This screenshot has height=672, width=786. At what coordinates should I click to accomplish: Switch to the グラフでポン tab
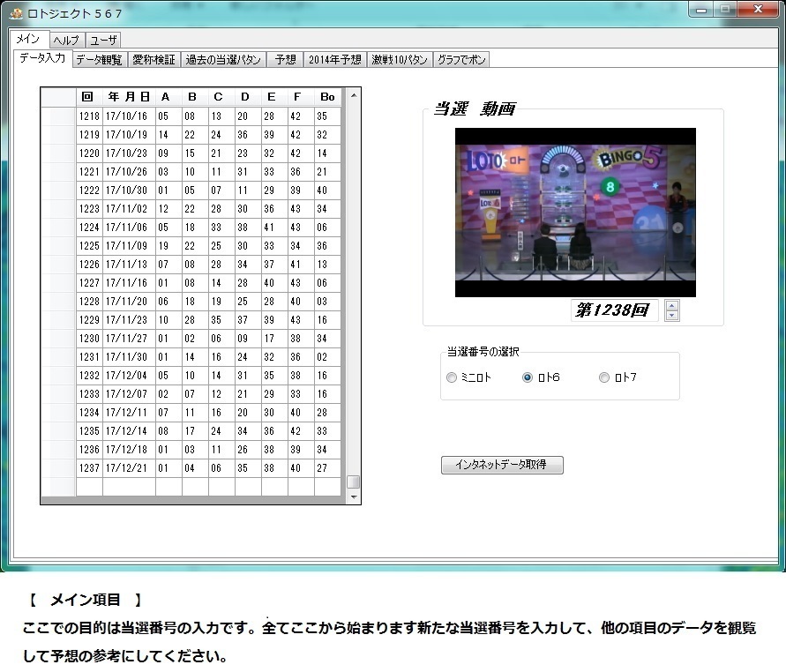pos(461,60)
